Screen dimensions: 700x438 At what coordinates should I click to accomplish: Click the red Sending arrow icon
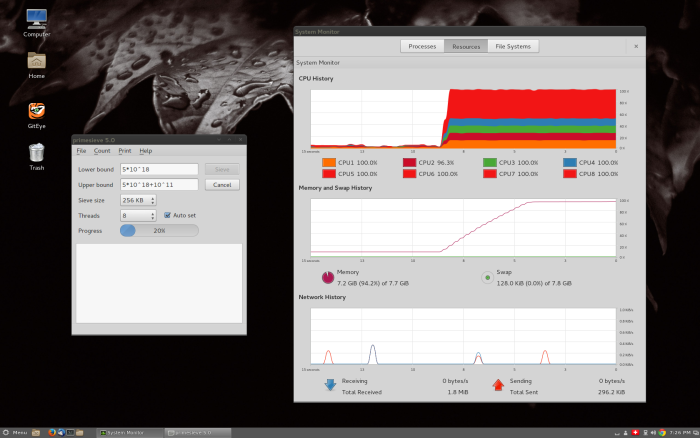(x=498, y=385)
